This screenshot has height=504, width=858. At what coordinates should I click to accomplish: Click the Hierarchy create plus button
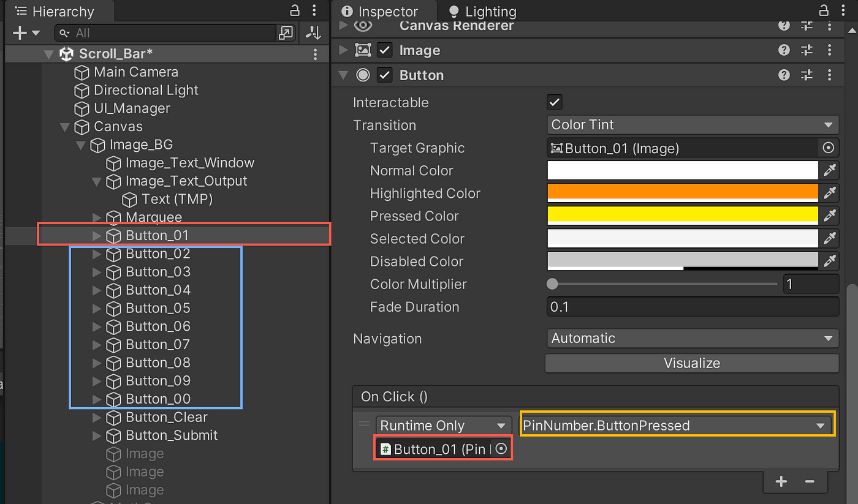pos(20,32)
